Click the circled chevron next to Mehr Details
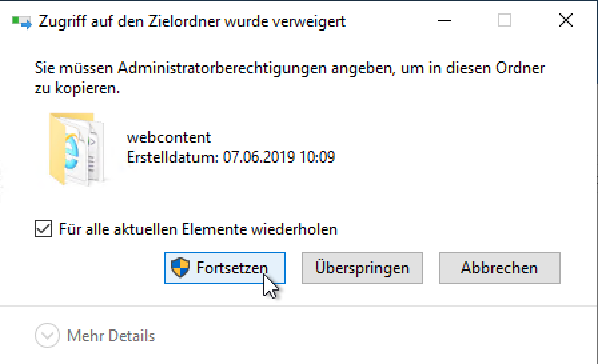 pyautogui.click(x=47, y=335)
